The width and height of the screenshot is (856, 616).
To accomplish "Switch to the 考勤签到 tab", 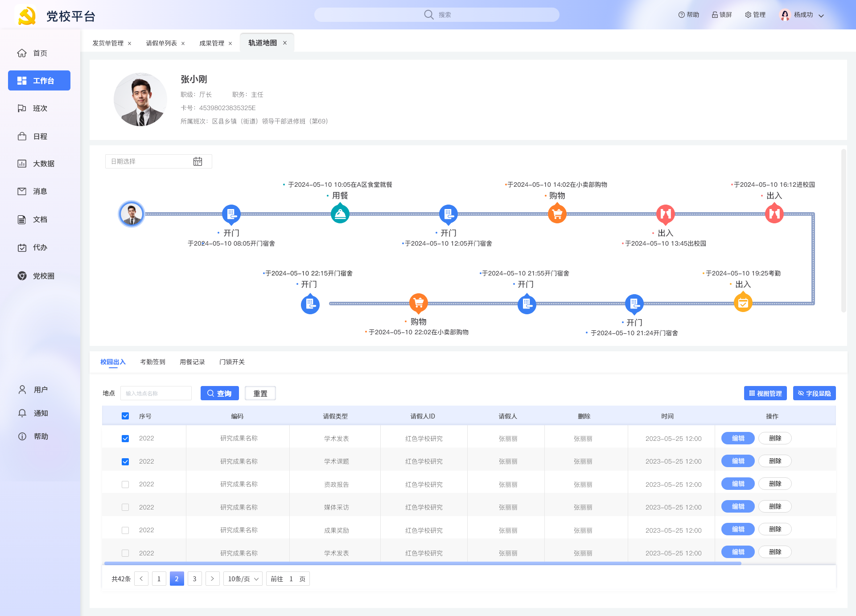I will tap(152, 362).
